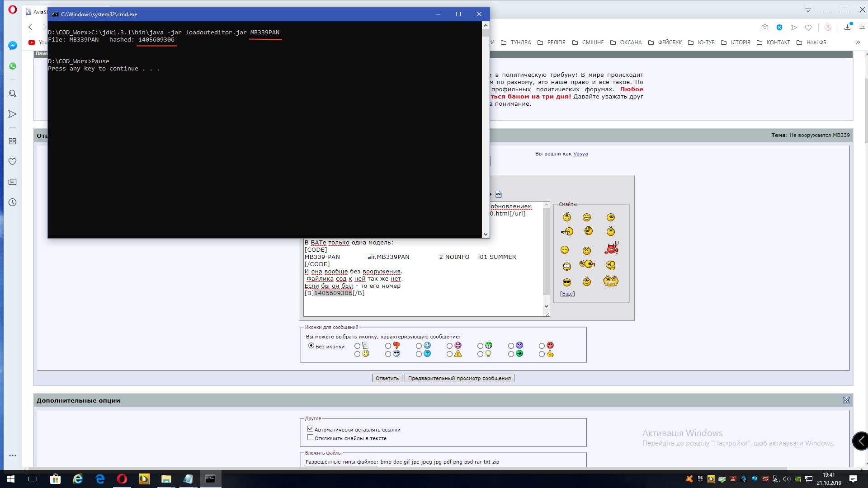Open the ІСТОРІЯ bookmarks folder
Screen dimensions: 868x488
736,42
